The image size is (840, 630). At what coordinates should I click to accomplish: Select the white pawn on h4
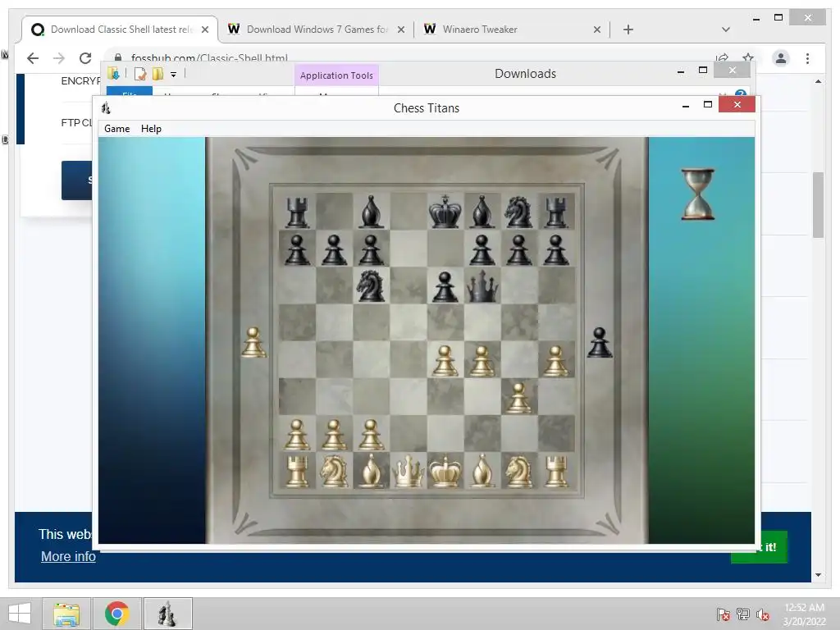click(x=556, y=361)
